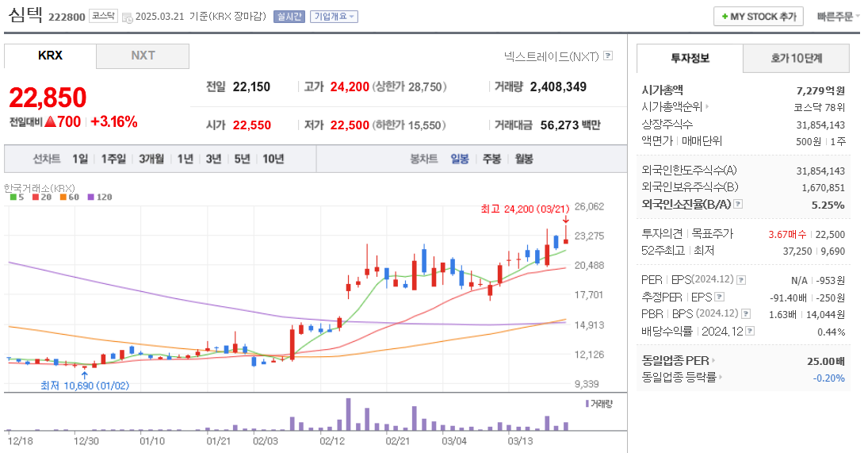The height and width of the screenshot is (453, 868).
Task: Click the 코스닥 market badge
Action: tap(104, 16)
